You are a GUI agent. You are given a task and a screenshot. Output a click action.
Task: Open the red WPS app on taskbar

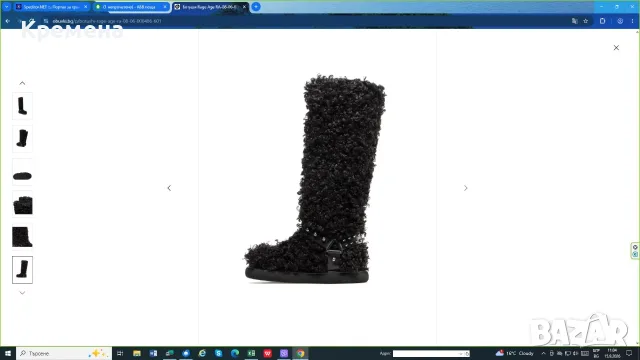[x=267, y=353]
